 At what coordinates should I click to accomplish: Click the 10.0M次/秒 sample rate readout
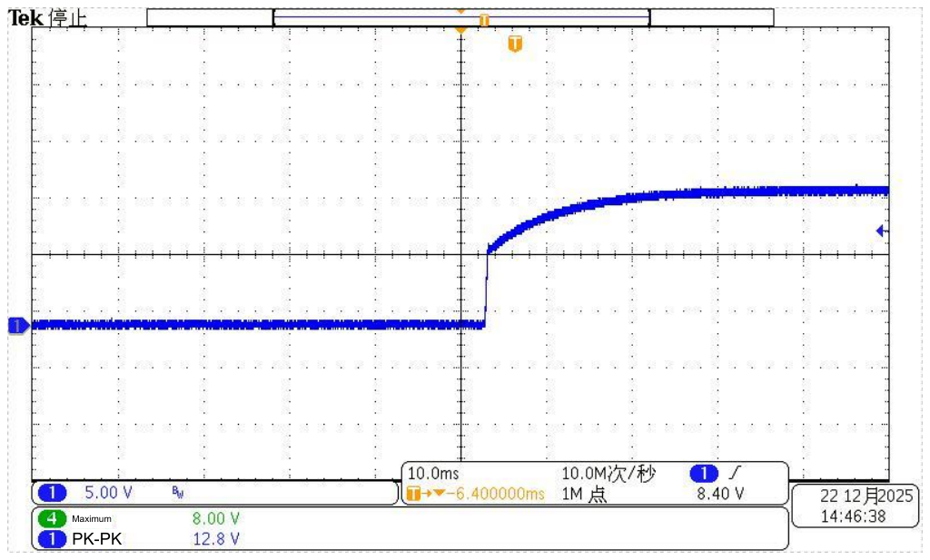pos(608,474)
